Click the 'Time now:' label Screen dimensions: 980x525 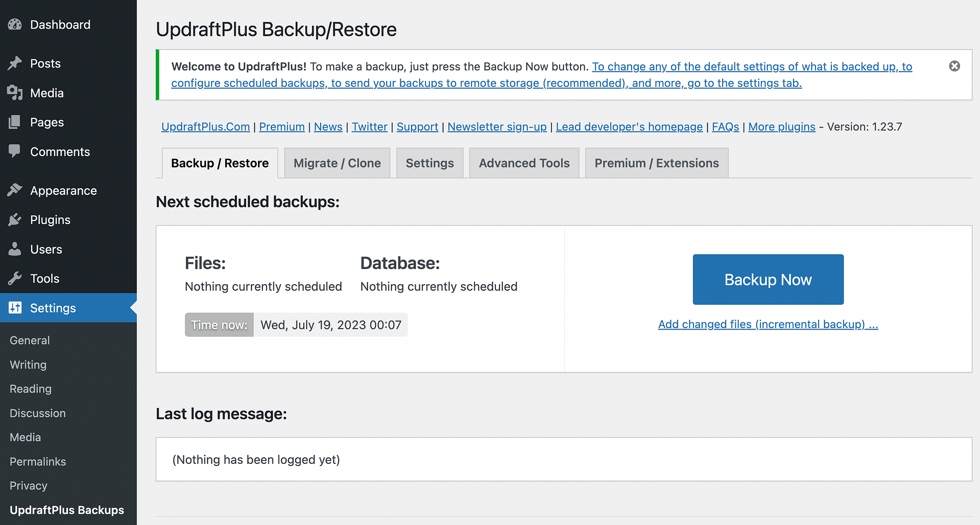[x=219, y=325]
